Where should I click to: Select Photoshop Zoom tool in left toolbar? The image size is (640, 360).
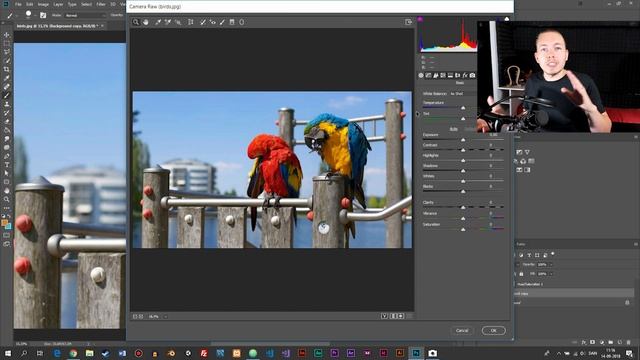click(x=7, y=199)
